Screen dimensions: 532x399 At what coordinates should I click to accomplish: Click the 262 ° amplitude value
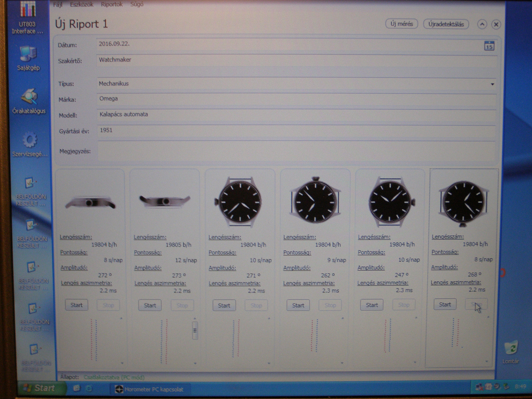[328, 275]
